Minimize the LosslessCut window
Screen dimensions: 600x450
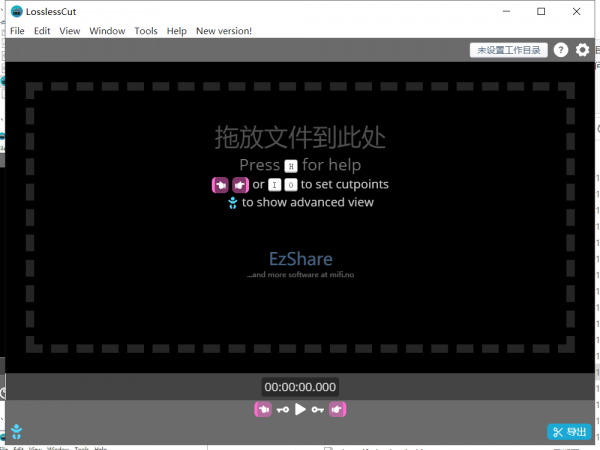[x=506, y=11]
